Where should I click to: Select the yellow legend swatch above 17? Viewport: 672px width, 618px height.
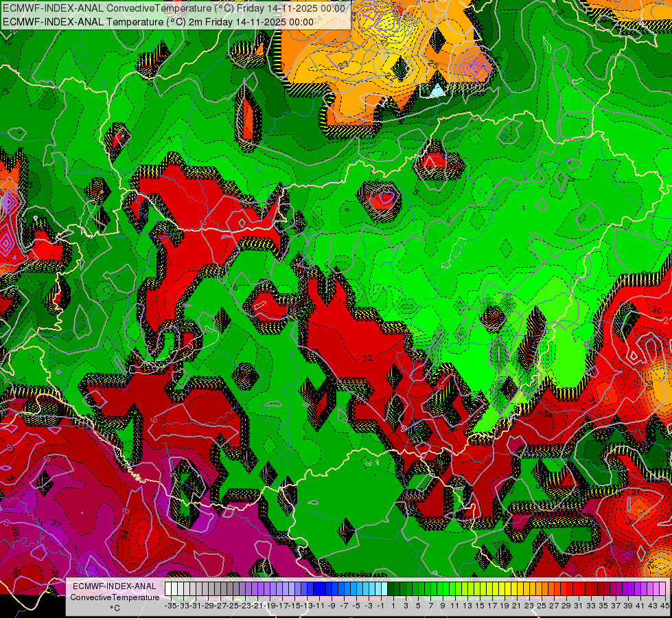coord(490,588)
